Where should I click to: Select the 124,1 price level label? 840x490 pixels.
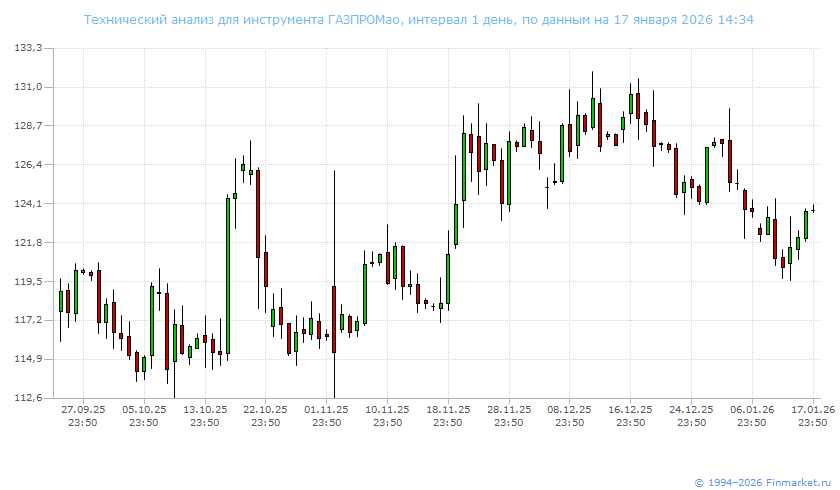coord(29,204)
